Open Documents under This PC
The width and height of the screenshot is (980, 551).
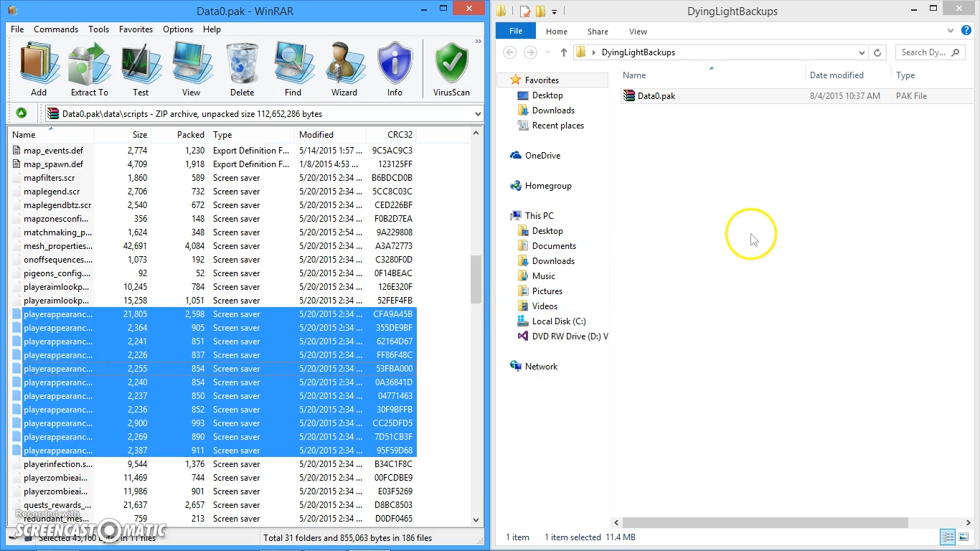[x=554, y=246]
